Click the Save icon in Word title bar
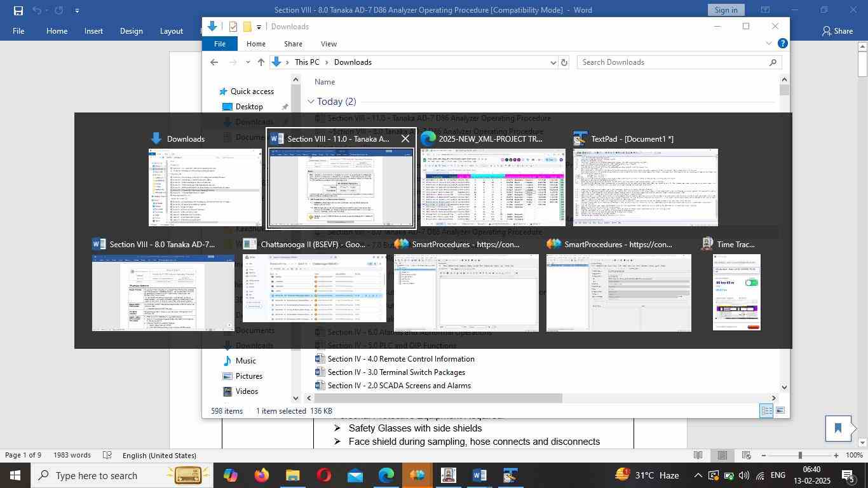 (18, 10)
